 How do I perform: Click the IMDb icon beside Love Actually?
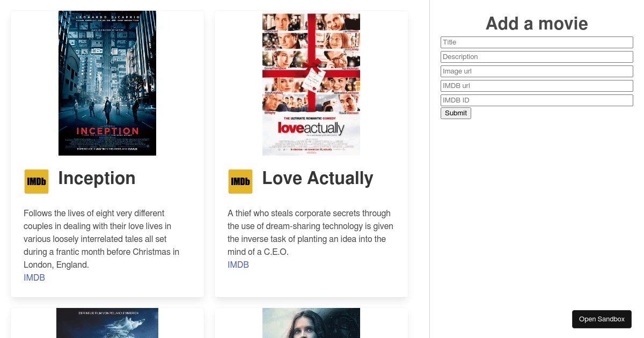pos(240,181)
